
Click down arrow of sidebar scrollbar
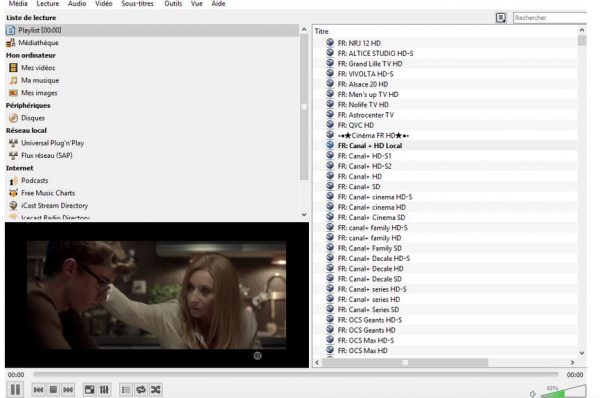coord(304,215)
